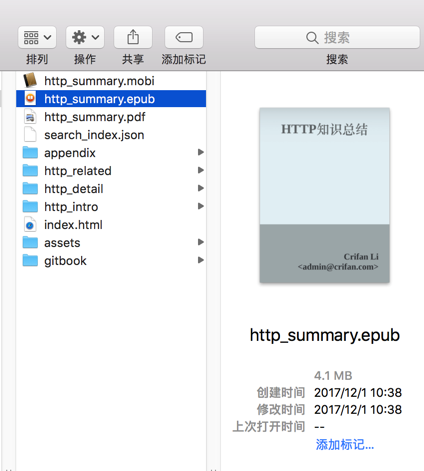Open the arrange (排列) dropdown button
424x471 pixels.
pos(37,37)
